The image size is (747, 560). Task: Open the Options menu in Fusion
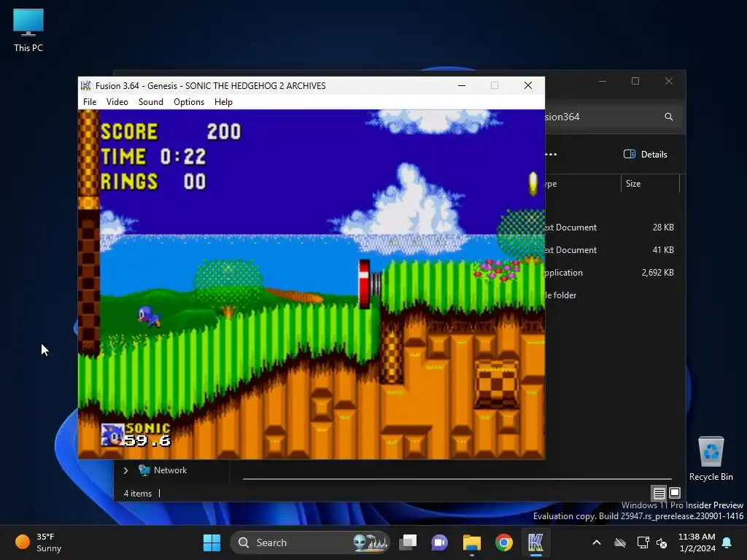pos(189,102)
